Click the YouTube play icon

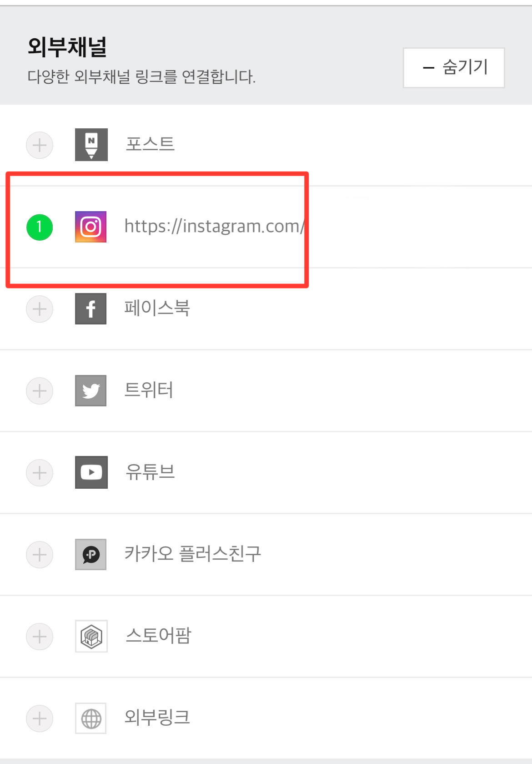91,472
